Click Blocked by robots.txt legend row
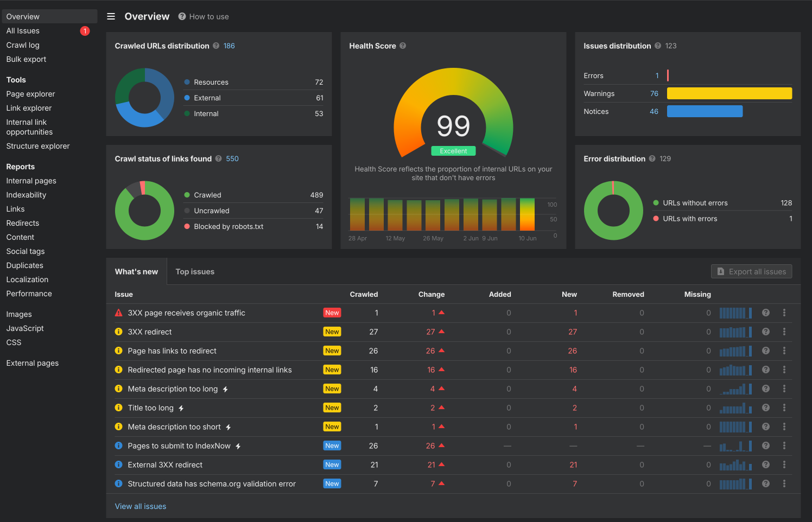Screen dimensions: 812x522 (253, 226)
